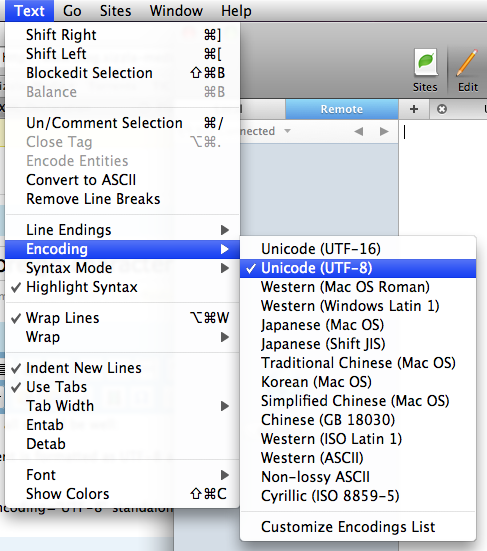The image size is (487, 551).
Task: Click the Edit pencil toolbar icon
Action: (x=468, y=70)
